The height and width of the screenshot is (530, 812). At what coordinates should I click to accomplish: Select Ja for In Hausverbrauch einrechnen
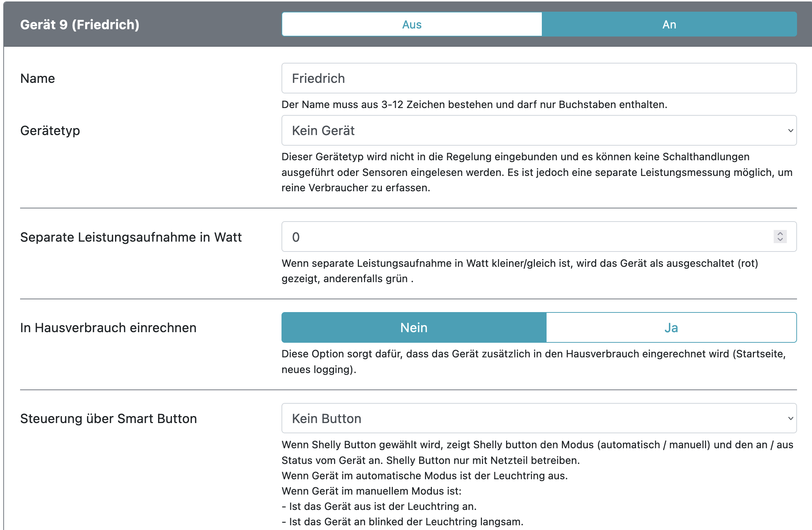(x=671, y=327)
